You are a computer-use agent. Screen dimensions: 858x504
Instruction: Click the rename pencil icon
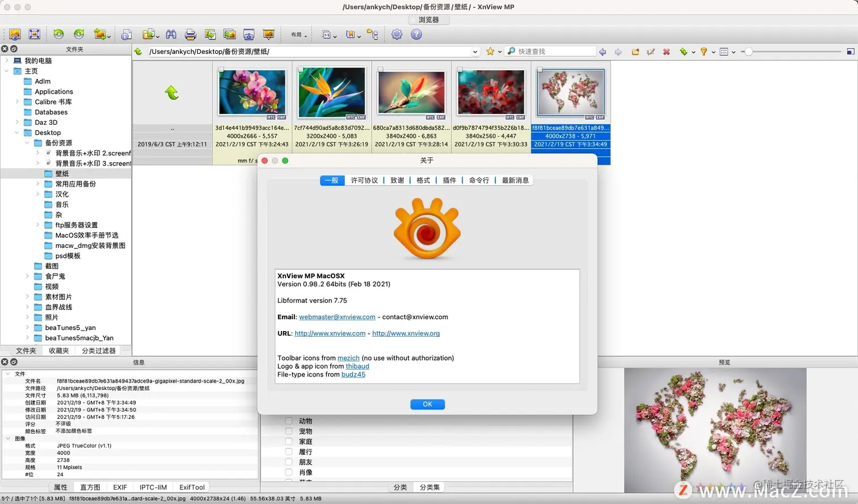pyautogui.click(x=651, y=52)
